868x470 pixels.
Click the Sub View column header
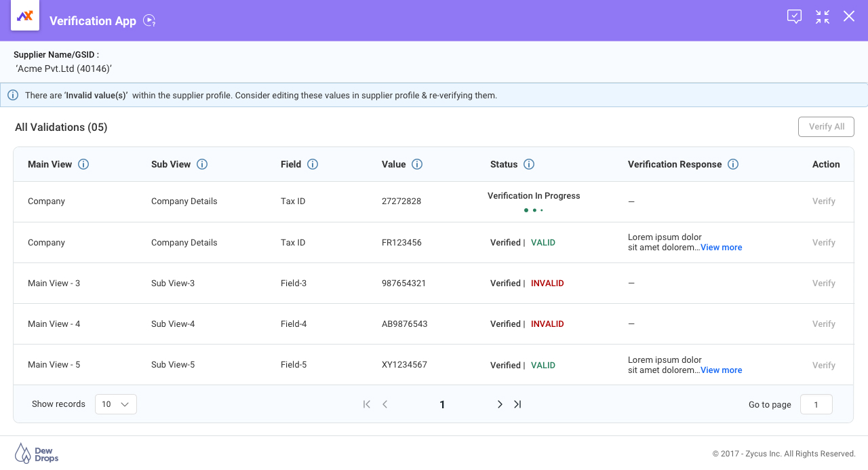[171, 164]
